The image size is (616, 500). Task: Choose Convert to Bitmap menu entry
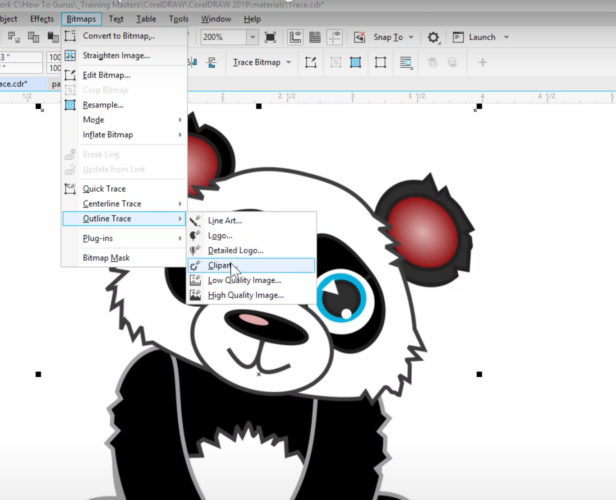tap(124, 36)
